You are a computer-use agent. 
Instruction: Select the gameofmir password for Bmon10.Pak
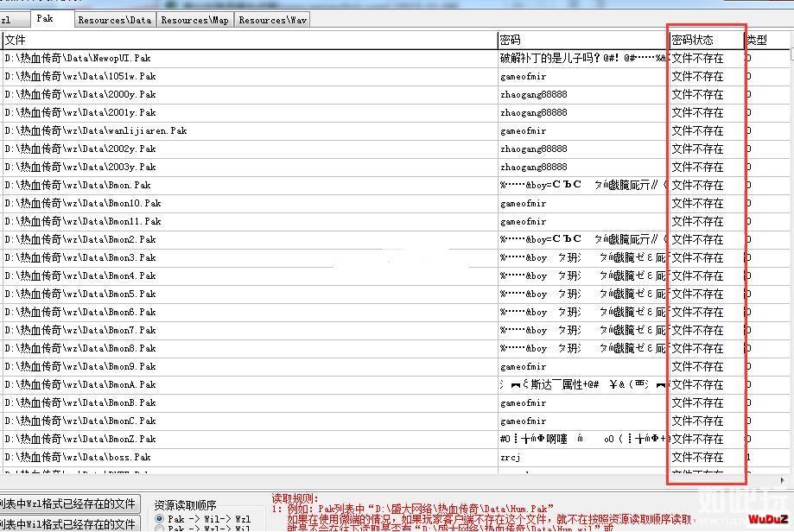pyautogui.click(x=523, y=204)
